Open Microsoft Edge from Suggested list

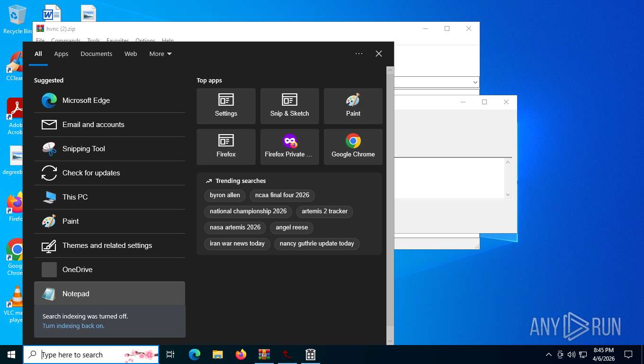[109, 100]
